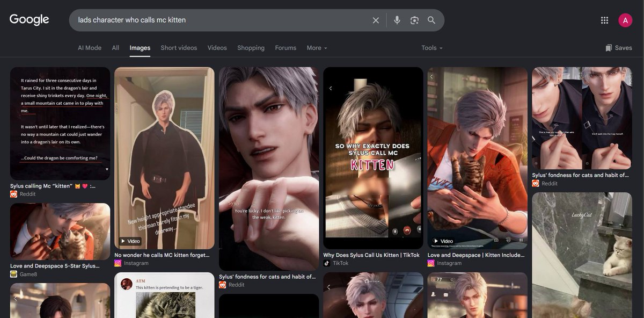Click TikTok source icon under Why Does Sylus Call Us Kitten

click(326, 263)
